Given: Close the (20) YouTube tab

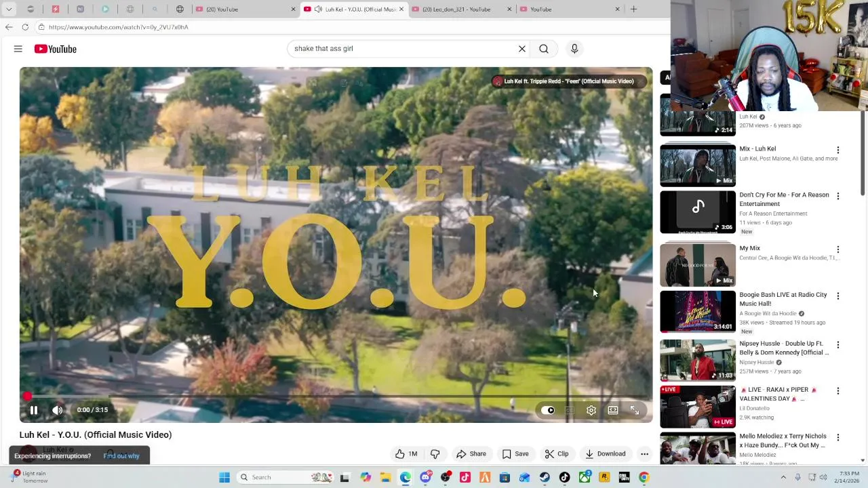Looking at the screenshot, I should pos(293,9).
